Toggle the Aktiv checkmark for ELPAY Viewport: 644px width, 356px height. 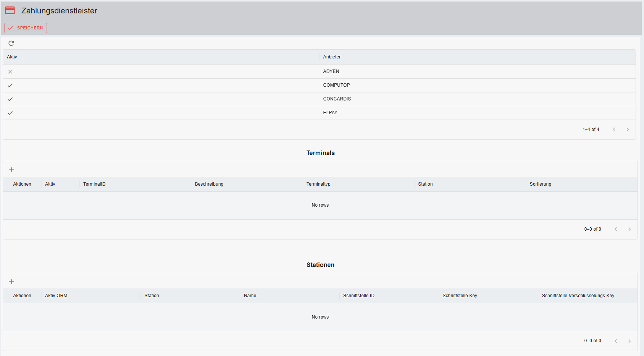[10, 113]
